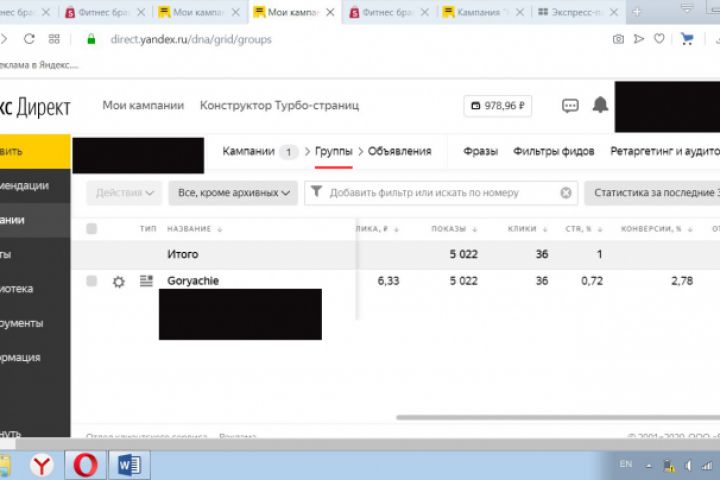Image resolution: width=720 pixels, height=480 pixels.
Task: Open the Библиотека sidebar item
Action: (x=35, y=289)
